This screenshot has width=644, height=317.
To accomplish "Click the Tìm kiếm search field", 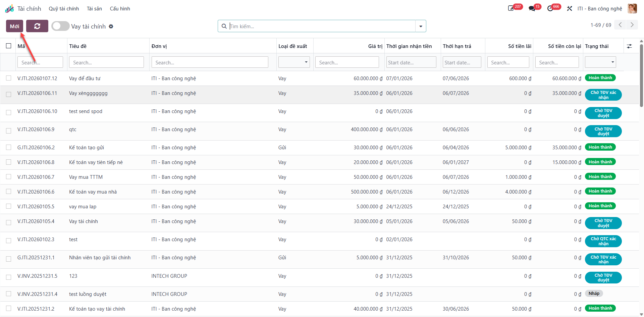I will tap(322, 26).
